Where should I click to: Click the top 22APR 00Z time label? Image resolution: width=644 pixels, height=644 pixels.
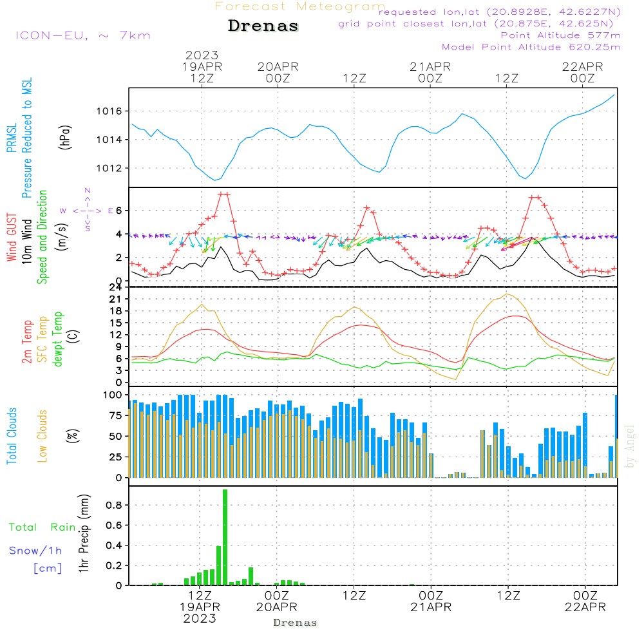(x=583, y=73)
